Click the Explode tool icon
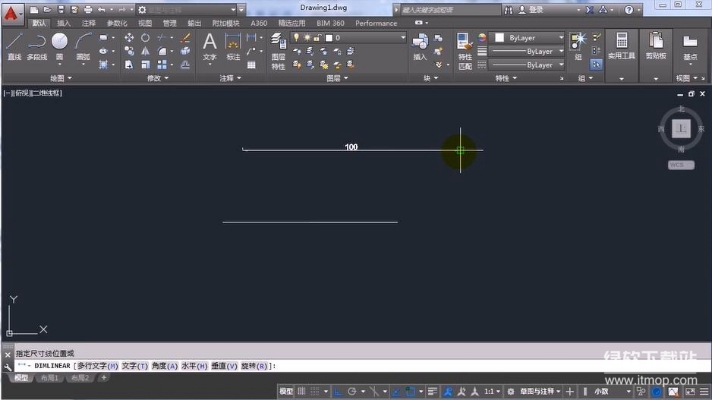Screen dimensions: 712x400 tap(185, 51)
